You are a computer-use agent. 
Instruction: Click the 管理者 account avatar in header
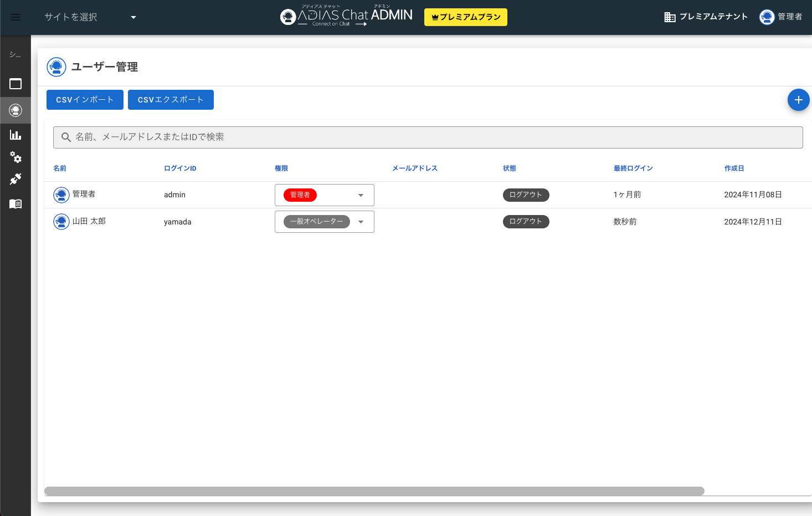coord(767,17)
